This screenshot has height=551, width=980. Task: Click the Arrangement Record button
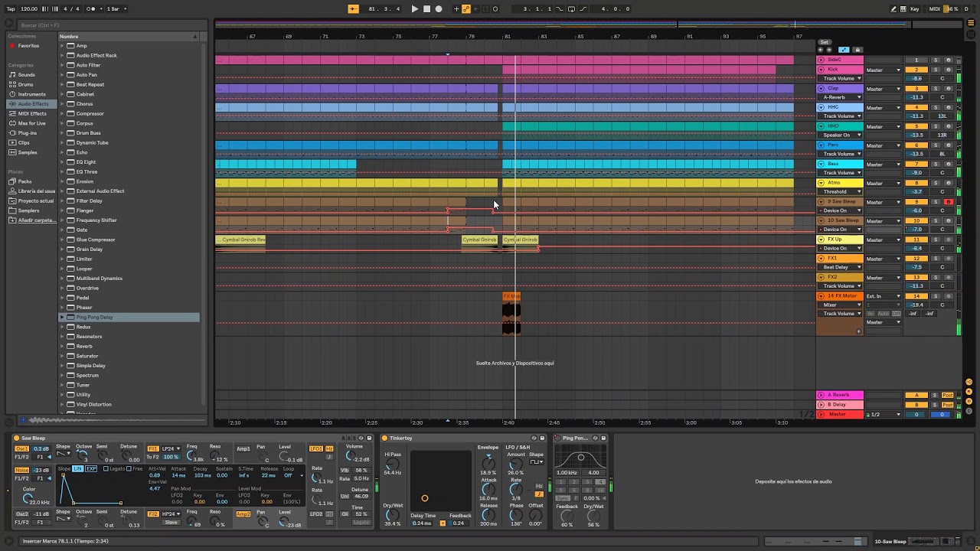(439, 8)
